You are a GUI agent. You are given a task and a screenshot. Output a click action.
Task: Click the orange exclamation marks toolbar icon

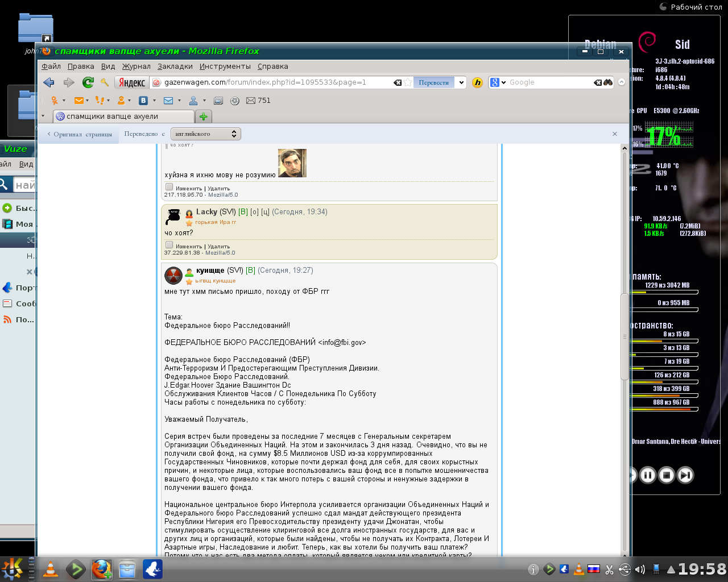click(100, 101)
